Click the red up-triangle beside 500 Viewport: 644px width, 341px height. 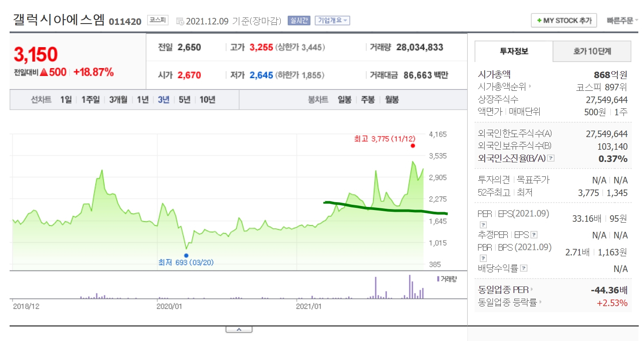click(x=44, y=72)
